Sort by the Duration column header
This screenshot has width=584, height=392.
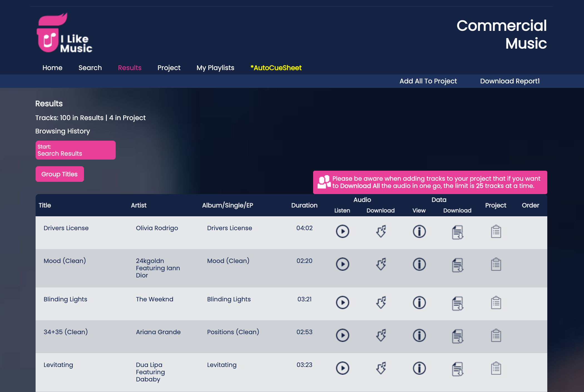304,205
